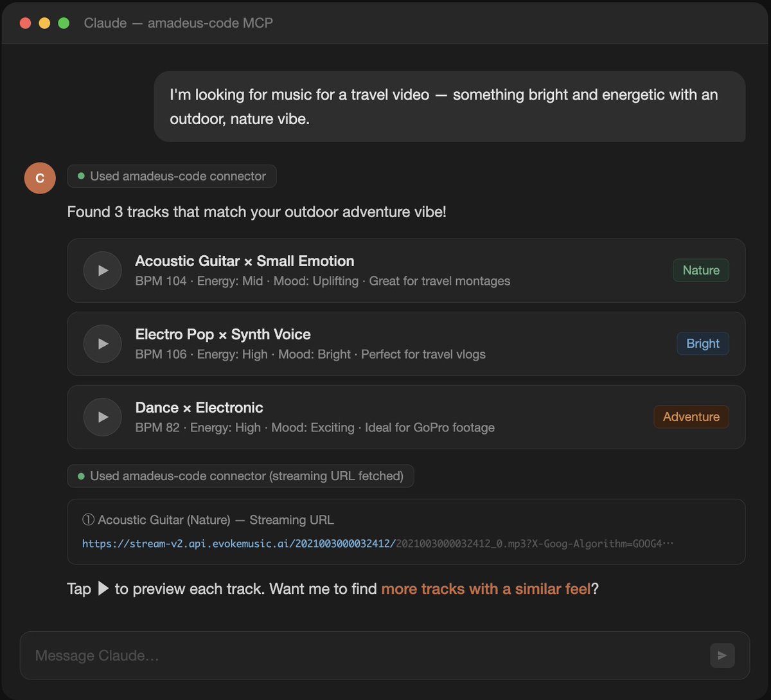
Task: Play the Acoustic Guitar × Small Emotion track
Action: pyautogui.click(x=103, y=271)
